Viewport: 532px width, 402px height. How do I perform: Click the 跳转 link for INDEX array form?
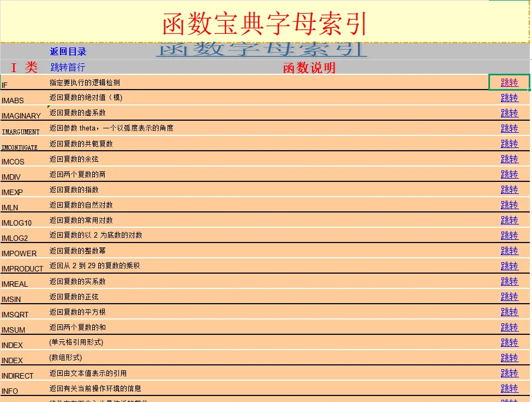pyautogui.click(x=509, y=358)
